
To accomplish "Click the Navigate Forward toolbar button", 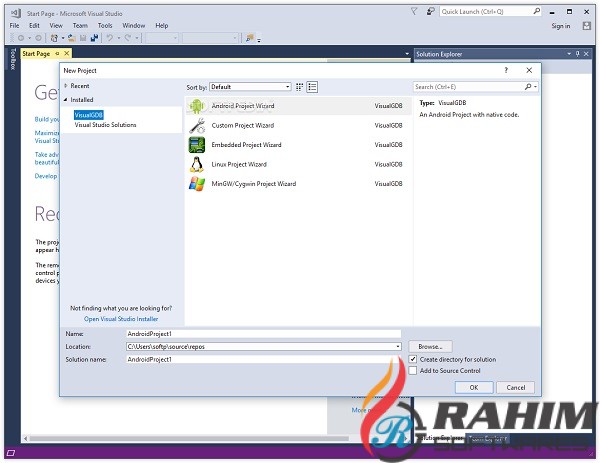I will pyautogui.click(x=38, y=38).
